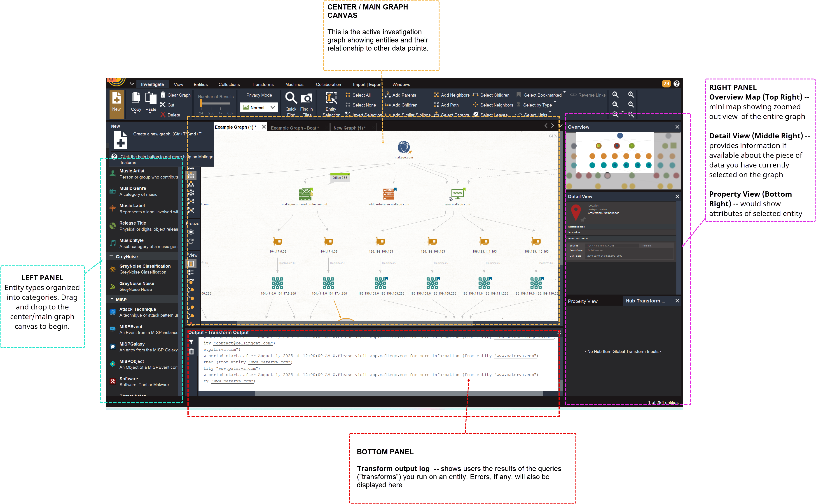Collapse the GreyNoise entity category
Viewport: 816px width, 504px height.
[x=111, y=256]
